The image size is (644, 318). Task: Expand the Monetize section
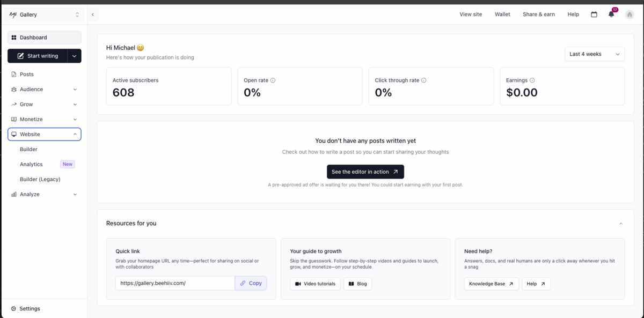[44, 119]
